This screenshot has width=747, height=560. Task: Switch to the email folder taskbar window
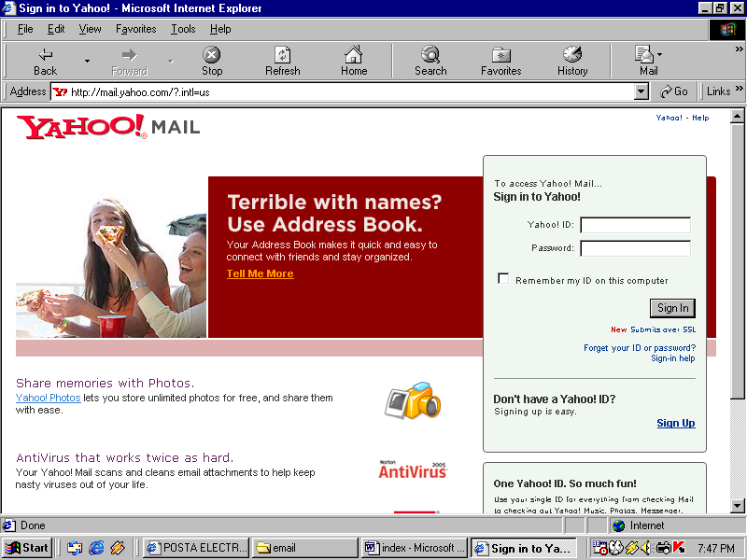click(x=305, y=548)
